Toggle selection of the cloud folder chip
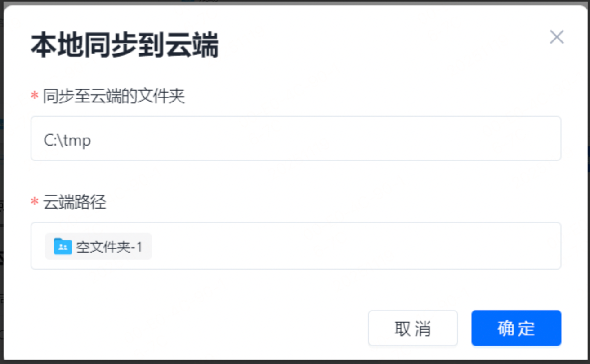The image size is (590, 364). tap(98, 246)
